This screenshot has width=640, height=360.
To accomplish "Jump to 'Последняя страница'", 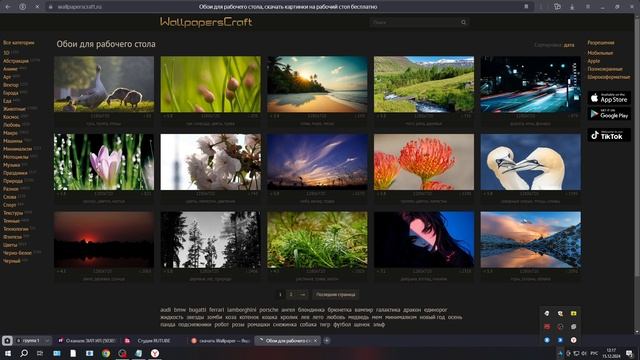I will point(336,294).
